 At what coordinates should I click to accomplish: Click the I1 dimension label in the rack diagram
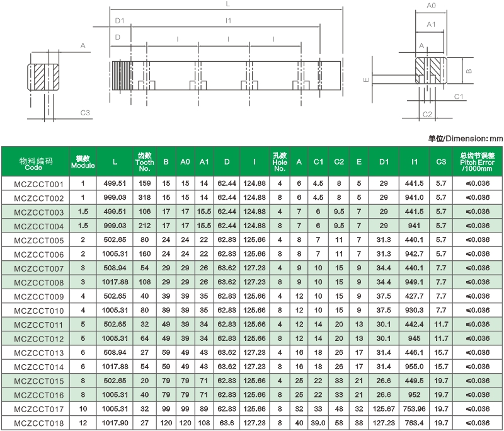(x=228, y=21)
